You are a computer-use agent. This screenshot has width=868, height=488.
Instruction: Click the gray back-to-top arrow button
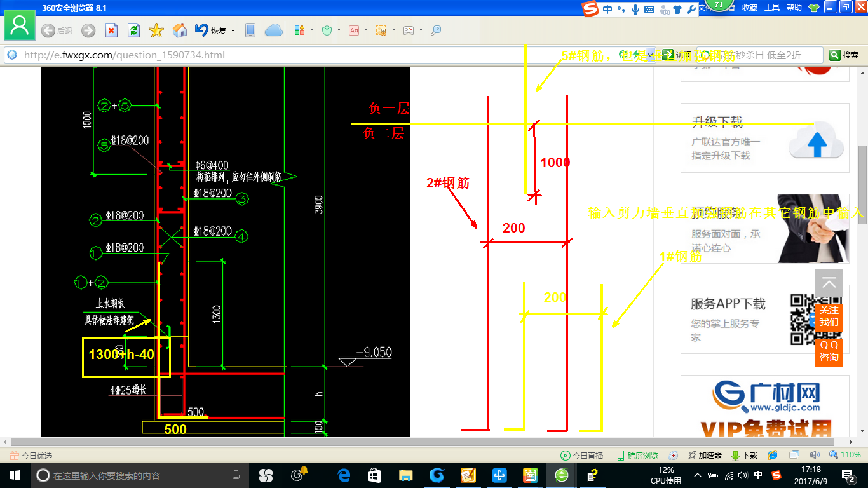click(829, 283)
